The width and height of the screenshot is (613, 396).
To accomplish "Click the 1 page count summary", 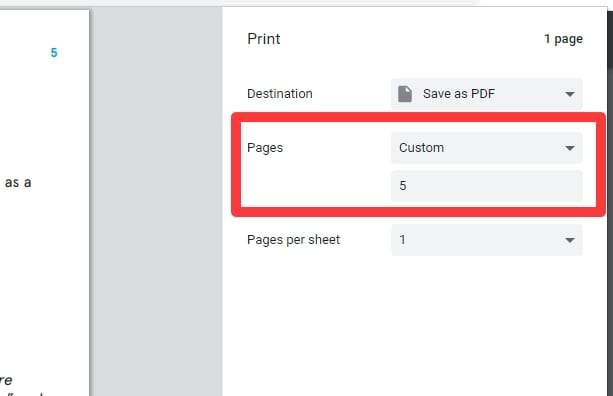I will tap(563, 39).
